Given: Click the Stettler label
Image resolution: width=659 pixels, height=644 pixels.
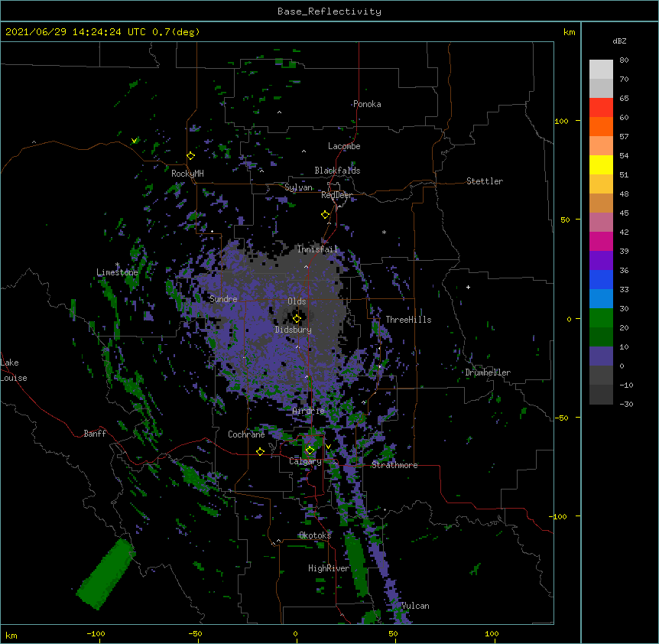Looking at the screenshot, I should coord(485,181).
